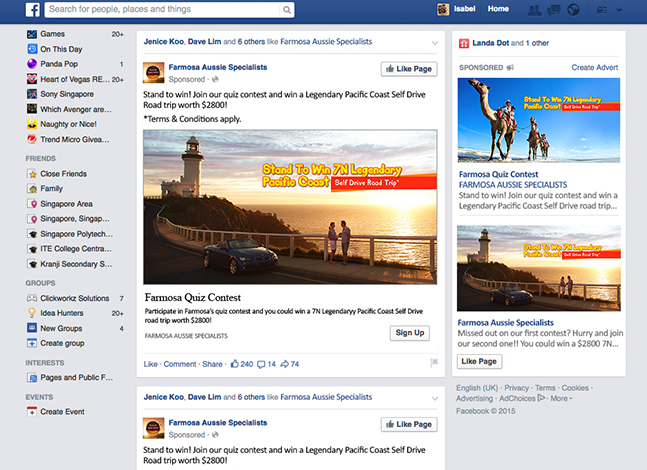
Task: Click the On This Day icon
Action: tap(32, 49)
